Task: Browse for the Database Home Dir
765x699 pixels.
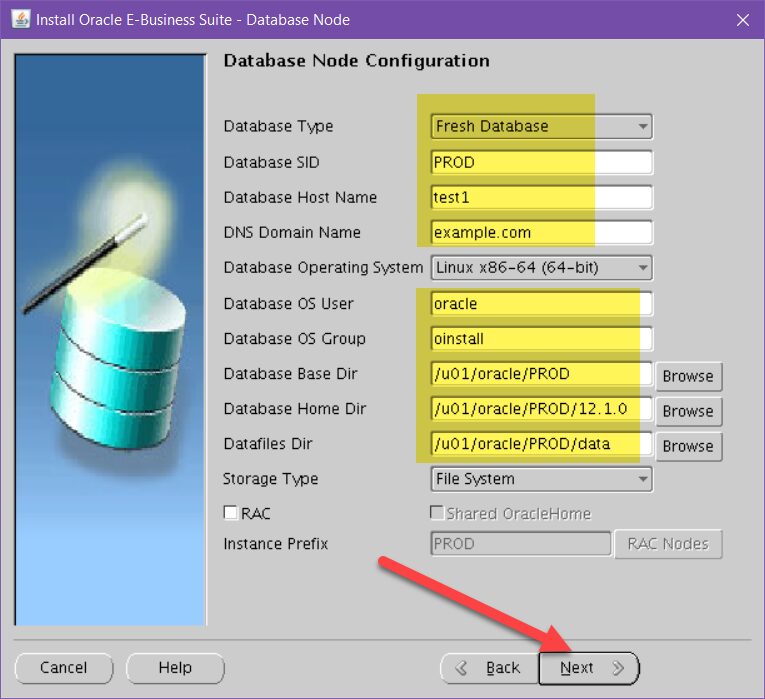Action: tap(688, 411)
